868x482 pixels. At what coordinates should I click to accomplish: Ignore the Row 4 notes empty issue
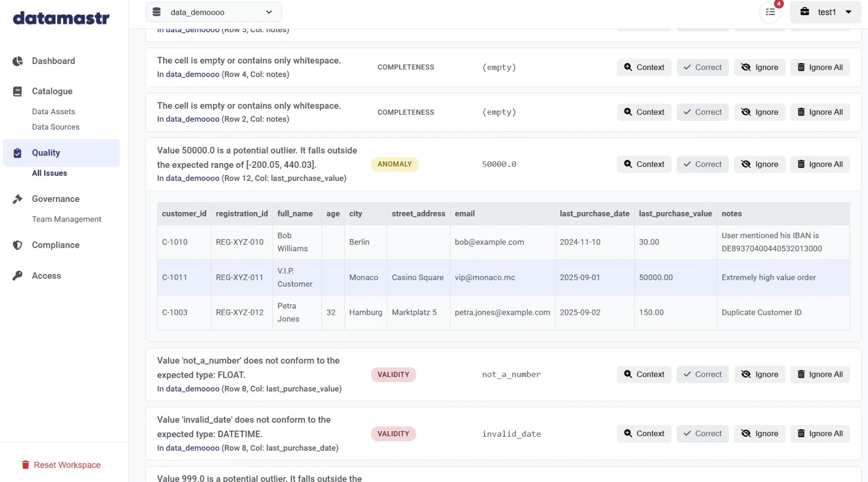759,67
